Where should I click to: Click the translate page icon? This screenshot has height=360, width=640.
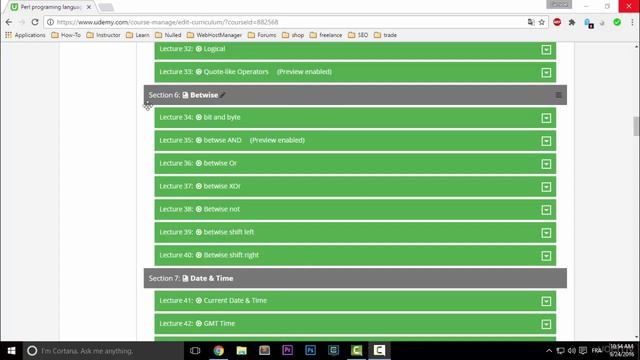click(531, 22)
